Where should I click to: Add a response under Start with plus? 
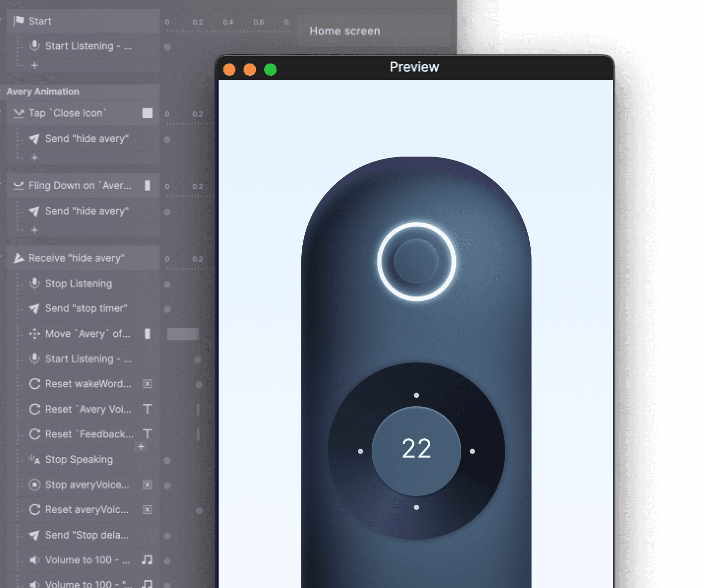point(34,65)
